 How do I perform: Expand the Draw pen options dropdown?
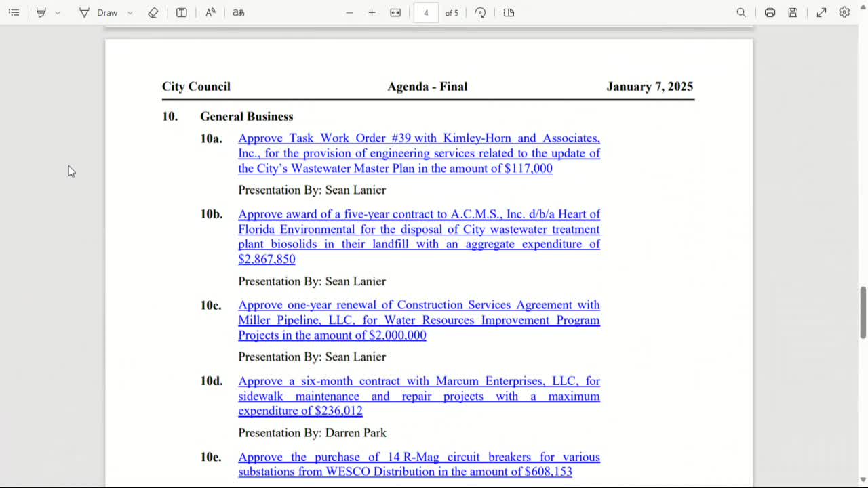[130, 12]
